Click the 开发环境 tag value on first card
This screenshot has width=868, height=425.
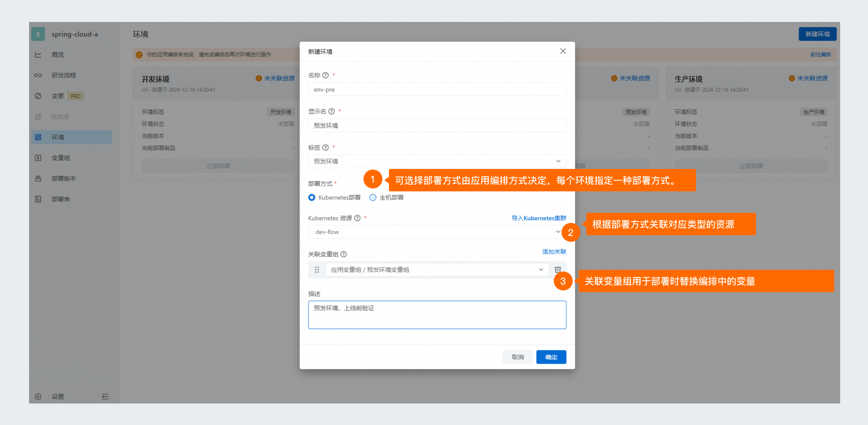(280, 112)
